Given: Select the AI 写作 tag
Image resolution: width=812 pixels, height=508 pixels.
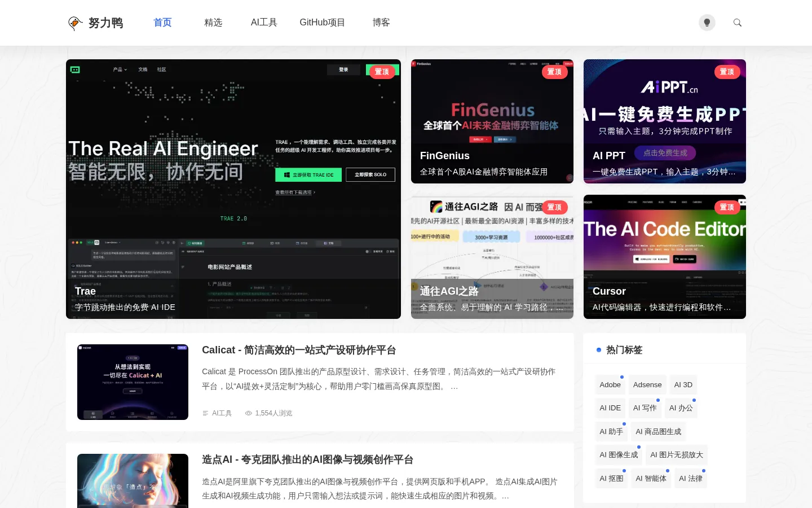Looking at the screenshot, I should point(645,408).
